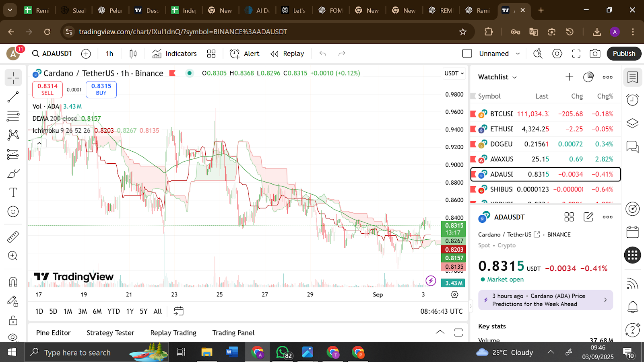Open the chart layout grid selector
The image size is (644, 362).
point(211,53)
